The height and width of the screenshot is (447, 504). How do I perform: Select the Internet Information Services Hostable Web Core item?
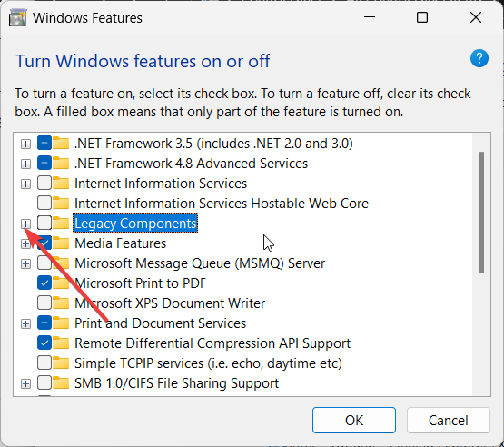pyautogui.click(x=222, y=204)
